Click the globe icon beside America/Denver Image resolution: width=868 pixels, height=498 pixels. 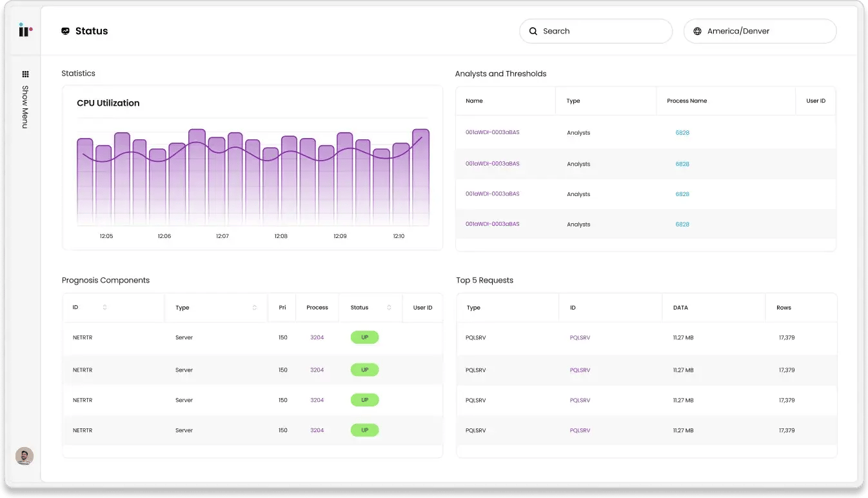pyautogui.click(x=697, y=31)
